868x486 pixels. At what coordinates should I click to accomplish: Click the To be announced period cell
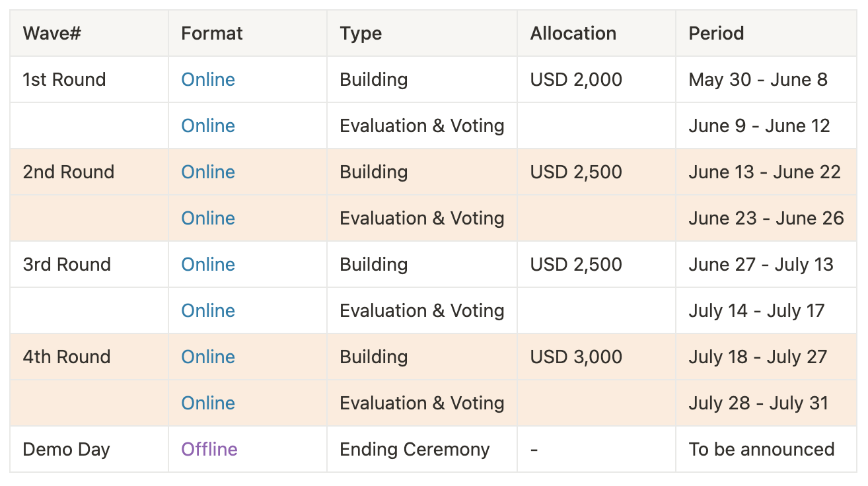coord(761,450)
